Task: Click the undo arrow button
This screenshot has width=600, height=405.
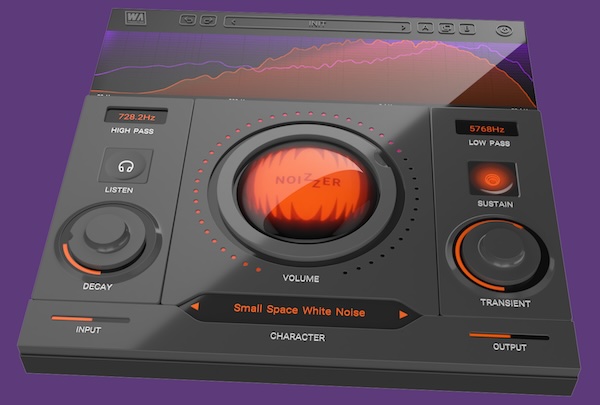Action: click(x=188, y=20)
